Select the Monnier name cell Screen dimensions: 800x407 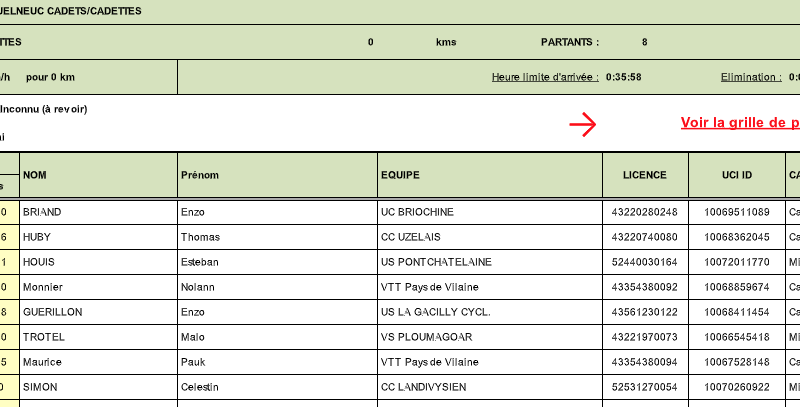44,287
